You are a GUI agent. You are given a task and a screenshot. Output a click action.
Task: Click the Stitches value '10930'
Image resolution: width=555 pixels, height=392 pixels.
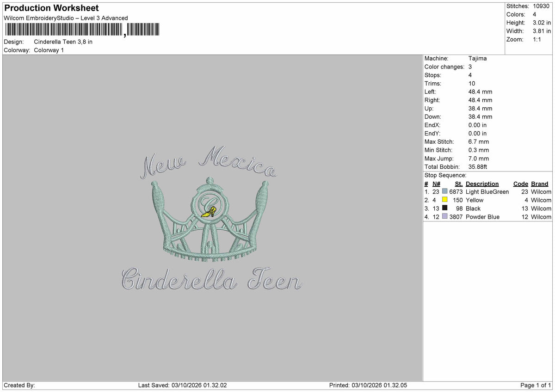point(541,6)
